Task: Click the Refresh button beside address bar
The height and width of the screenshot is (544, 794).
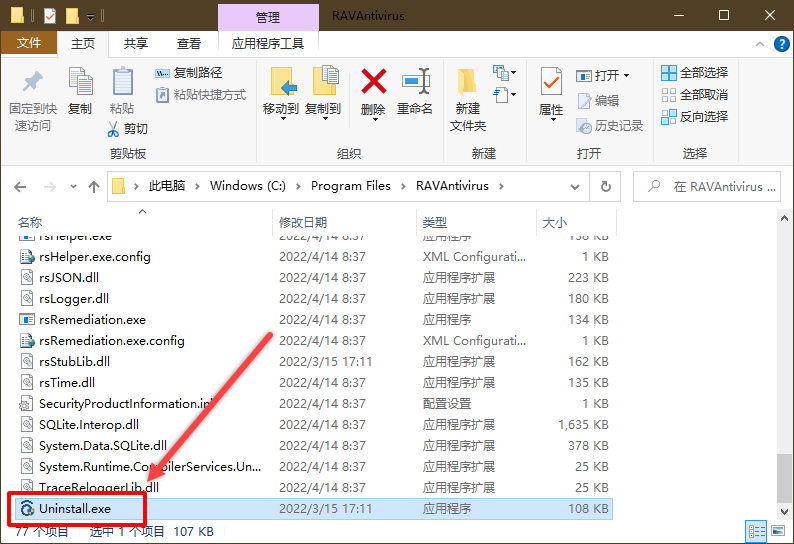Action: click(605, 187)
